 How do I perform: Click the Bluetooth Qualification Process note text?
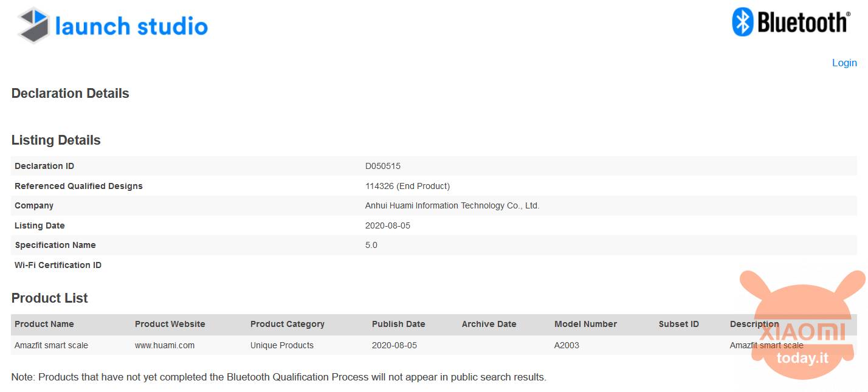(x=279, y=377)
